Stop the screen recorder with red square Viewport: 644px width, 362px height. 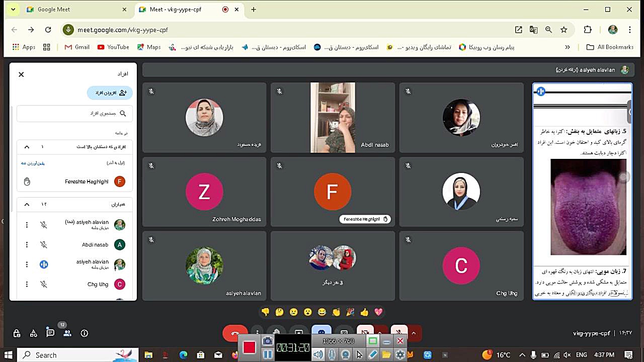pyautogui.click(x=249, y=347)
